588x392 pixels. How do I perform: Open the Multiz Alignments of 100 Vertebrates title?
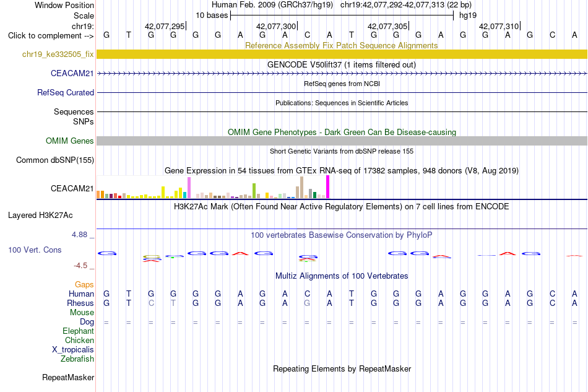click(342, 276)
